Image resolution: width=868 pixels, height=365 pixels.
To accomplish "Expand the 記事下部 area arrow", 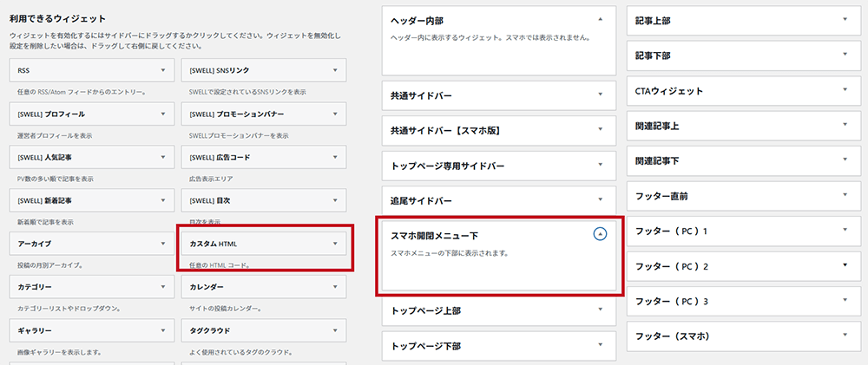I will (845, 55).
